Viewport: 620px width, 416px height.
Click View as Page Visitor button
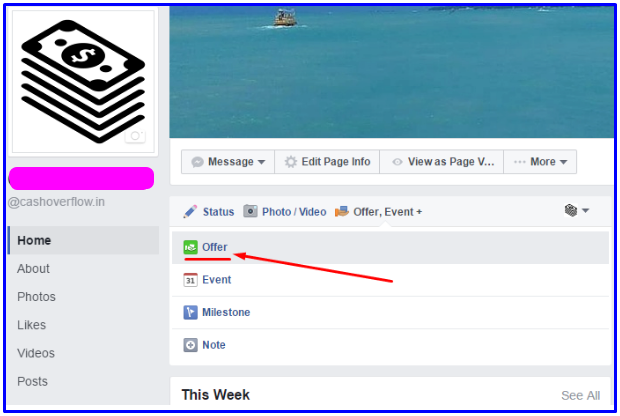point(442,162)
